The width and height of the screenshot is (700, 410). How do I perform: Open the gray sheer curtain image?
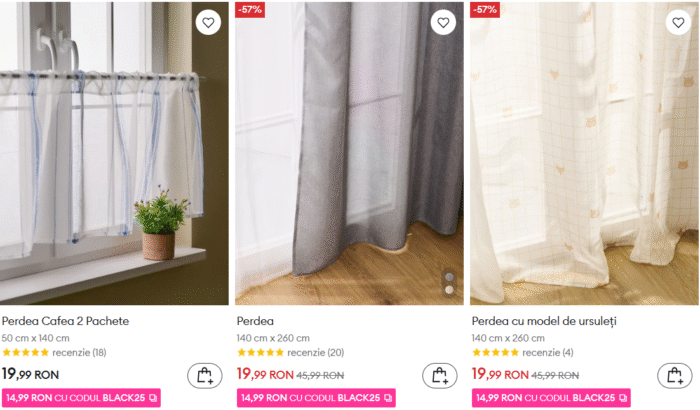click(349, 153)
